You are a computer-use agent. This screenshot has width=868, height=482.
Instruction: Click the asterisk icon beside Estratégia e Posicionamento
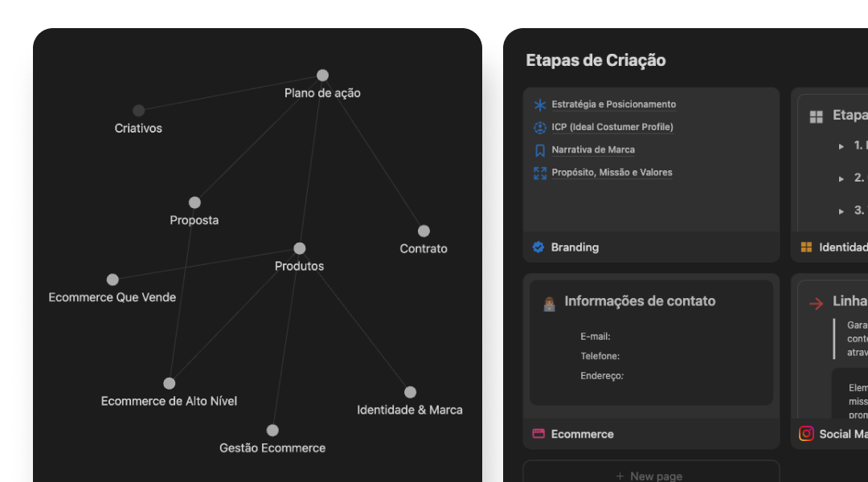tap(540, 104)
